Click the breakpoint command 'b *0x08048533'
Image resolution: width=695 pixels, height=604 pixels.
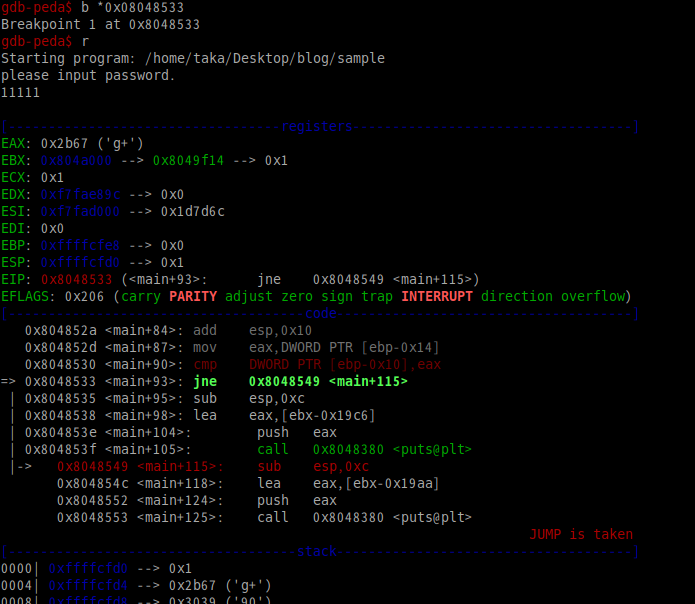133,8
